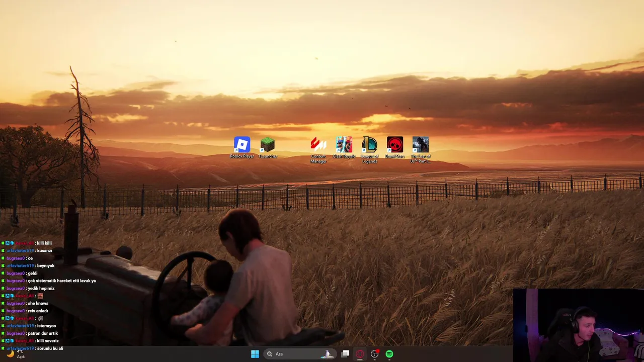Select the League of Legends icon
Image resolution: width=644 pixels, height=362 pixels.
pos(369,150)
